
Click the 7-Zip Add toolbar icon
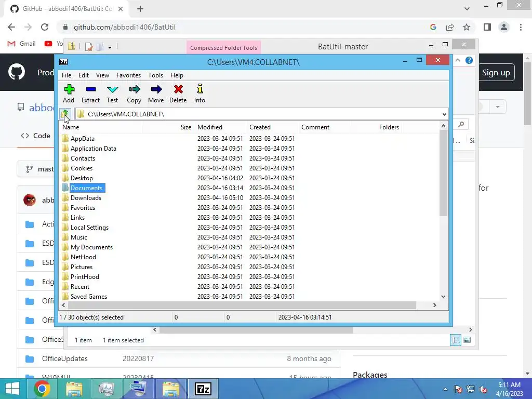(x=69, y=89)
